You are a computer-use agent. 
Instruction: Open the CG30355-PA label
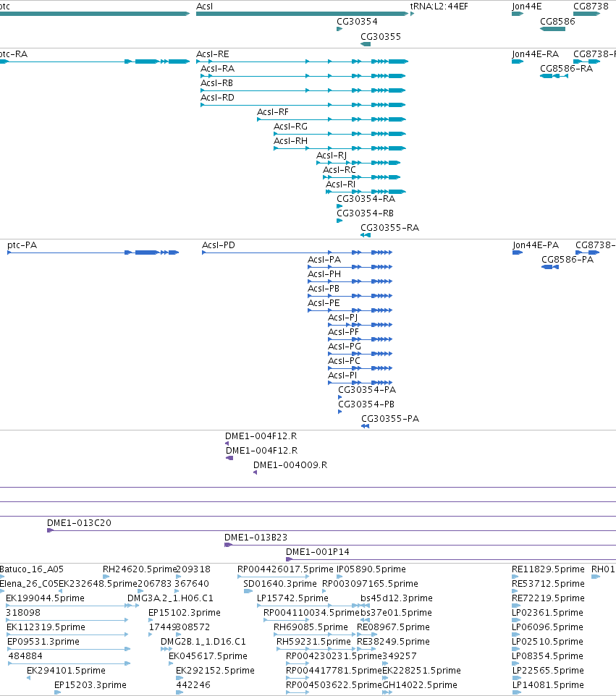[x=390, y=419]
